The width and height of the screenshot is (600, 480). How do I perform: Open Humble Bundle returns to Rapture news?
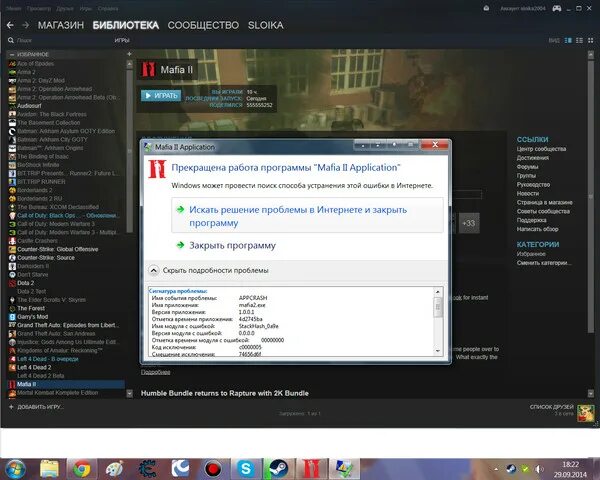pyautogui.click(x=225, y=393)
